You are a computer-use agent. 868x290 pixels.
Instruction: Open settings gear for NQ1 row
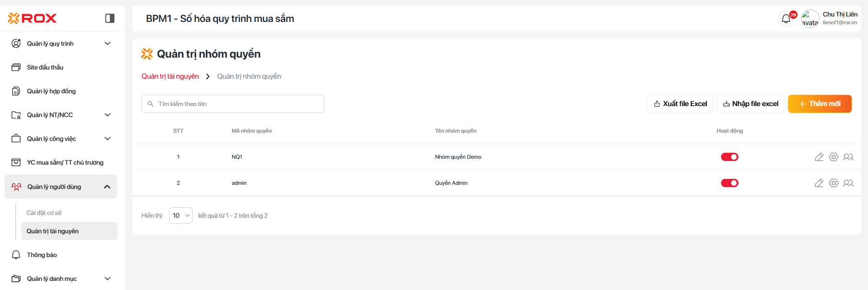(834, 157)
